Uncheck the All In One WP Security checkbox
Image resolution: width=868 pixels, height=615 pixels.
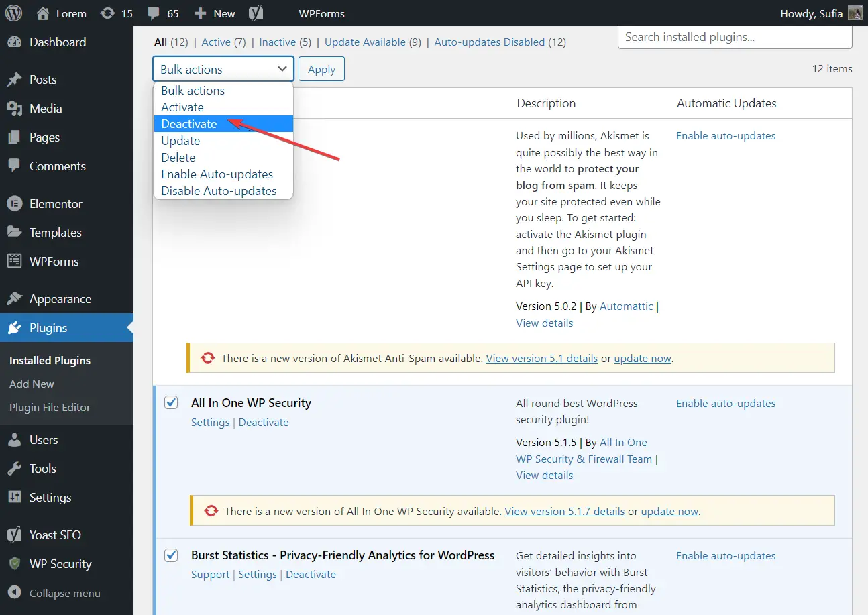pos(171,402)
